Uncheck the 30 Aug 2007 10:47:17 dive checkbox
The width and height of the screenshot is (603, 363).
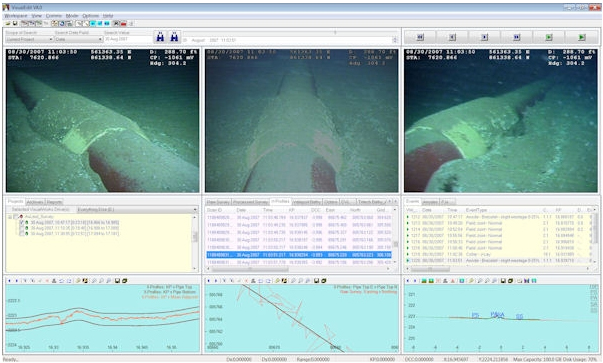pyautogui.click(x=22, y=223)
